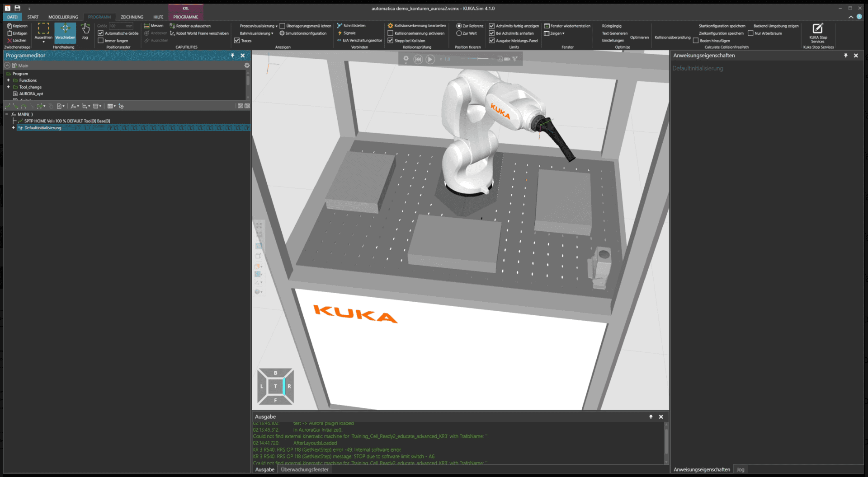Viewport: 868px width, 477px height.
Task: Open the simulation settings gear in viewport
Action: click(x=406, y=59)
